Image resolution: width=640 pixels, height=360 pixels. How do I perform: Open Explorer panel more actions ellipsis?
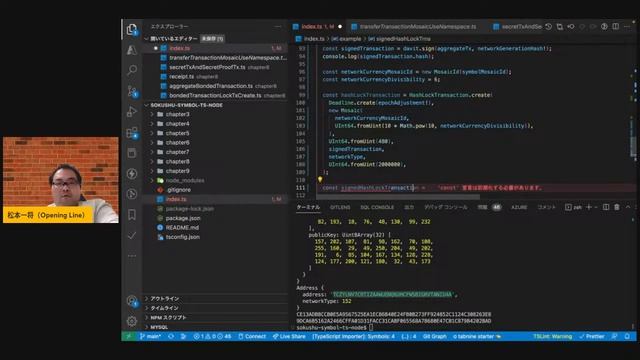(x=278, y=27)
